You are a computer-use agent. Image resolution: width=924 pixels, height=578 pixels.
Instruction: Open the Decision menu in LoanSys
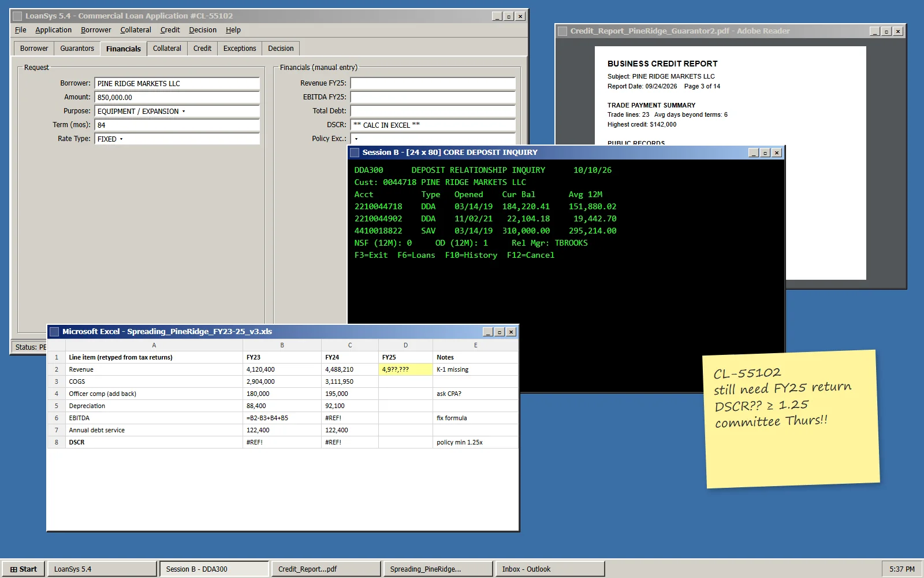tap(203, 30)
